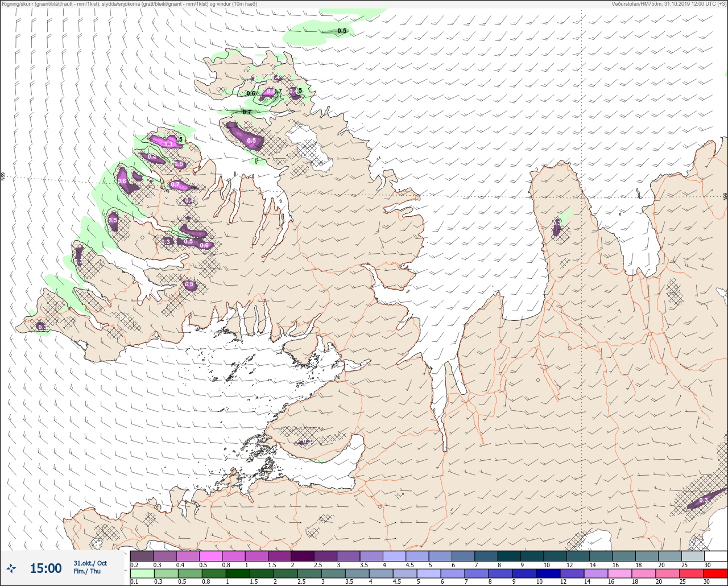This screenshot has width=728, height=586.
Task: Click the 0.5 value over the sea at top
Action: 342,31
